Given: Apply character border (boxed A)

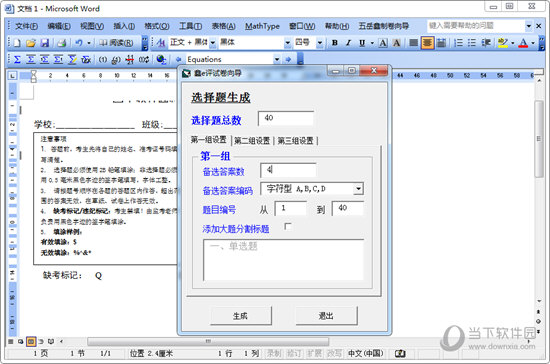Looking at the screenshot, I should [x=383, y=43].
